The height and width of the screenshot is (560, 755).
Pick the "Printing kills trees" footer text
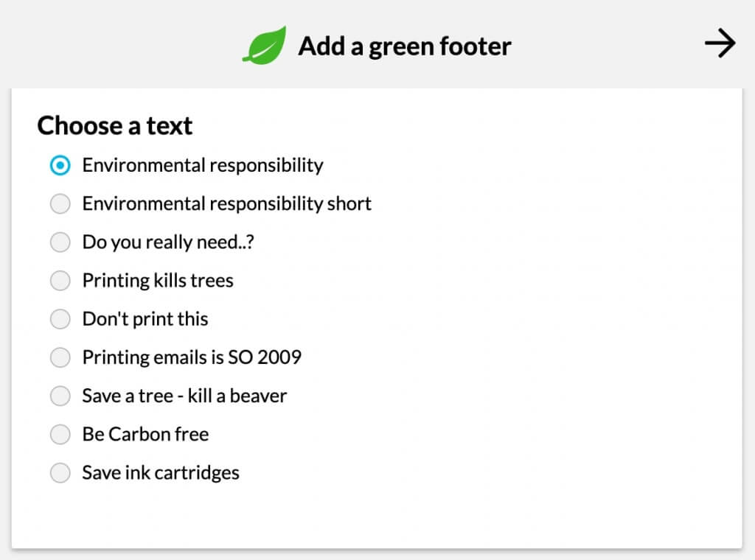(60, 280)
